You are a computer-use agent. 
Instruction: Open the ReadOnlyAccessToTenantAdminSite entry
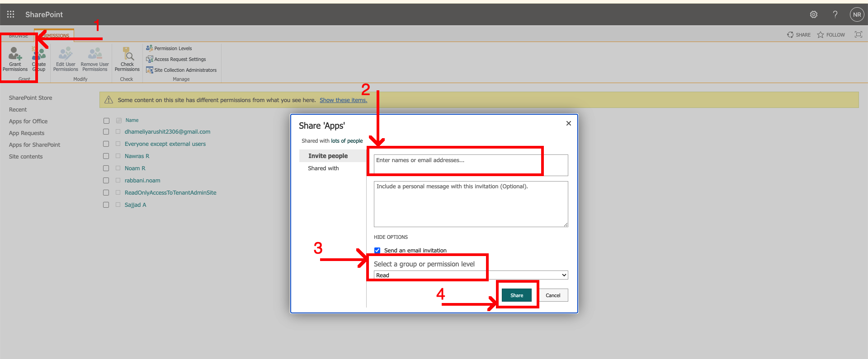pyautogui.click(x=170, y=193)
